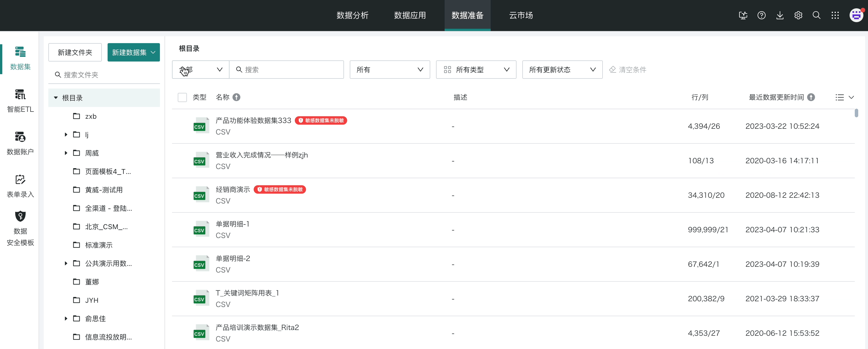The width and height of the screenshot is (868, 349).
Task: Expand the 周威 folder tree arrow
Action: point(66,153)
